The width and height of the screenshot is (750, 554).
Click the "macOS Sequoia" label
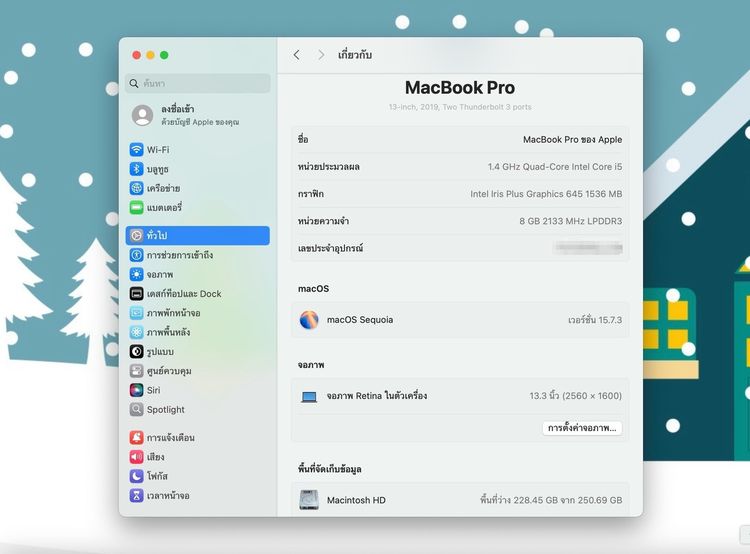(360, 320)
